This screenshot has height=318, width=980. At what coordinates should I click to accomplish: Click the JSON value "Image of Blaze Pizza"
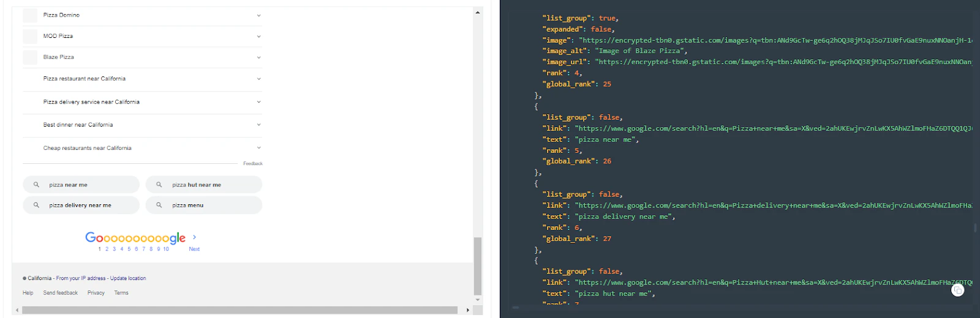click(641, 51)
